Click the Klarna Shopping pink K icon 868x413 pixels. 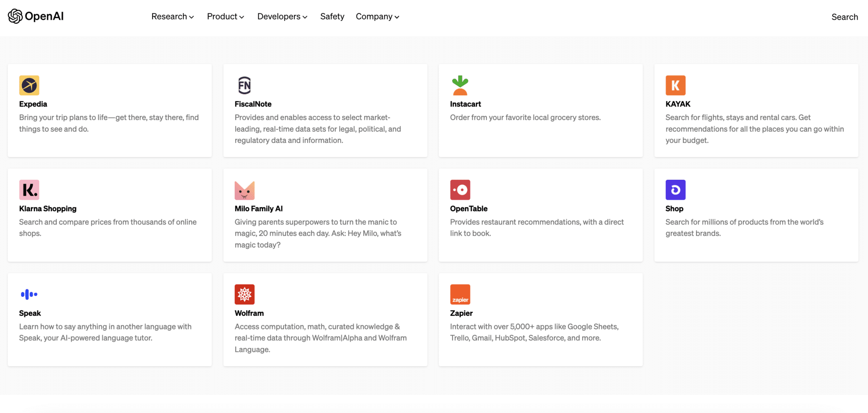(x=29, y=190)
